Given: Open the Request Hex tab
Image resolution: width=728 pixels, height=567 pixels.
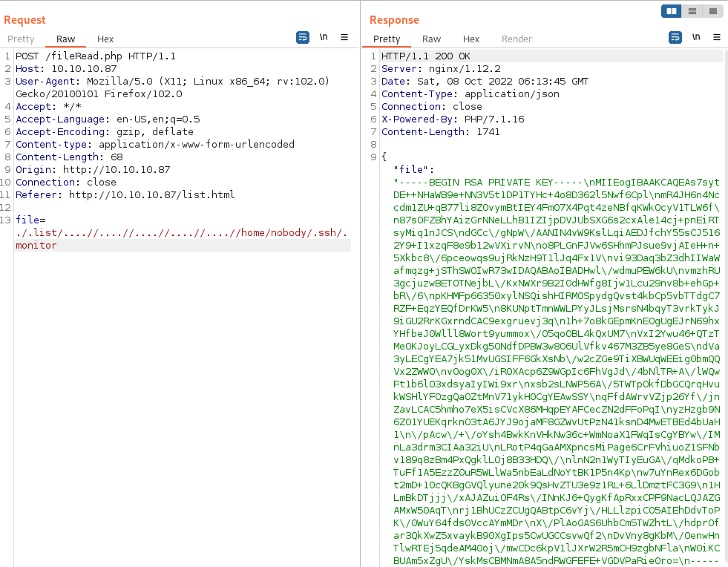Looking at the screenshot, I should (x=105, y=39).
